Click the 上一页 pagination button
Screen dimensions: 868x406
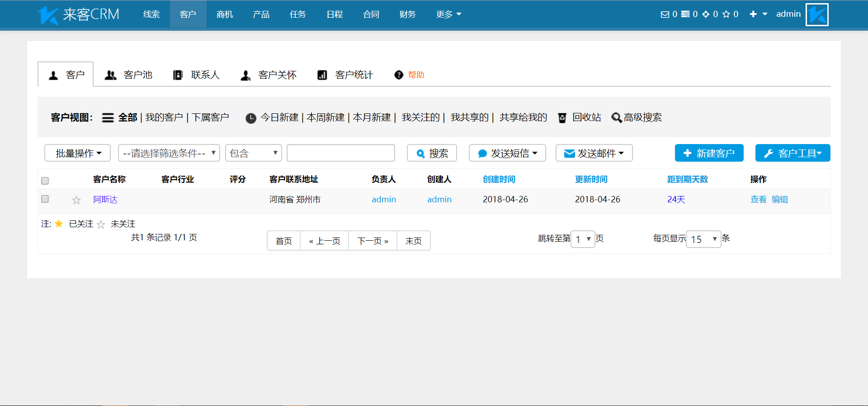325,241
